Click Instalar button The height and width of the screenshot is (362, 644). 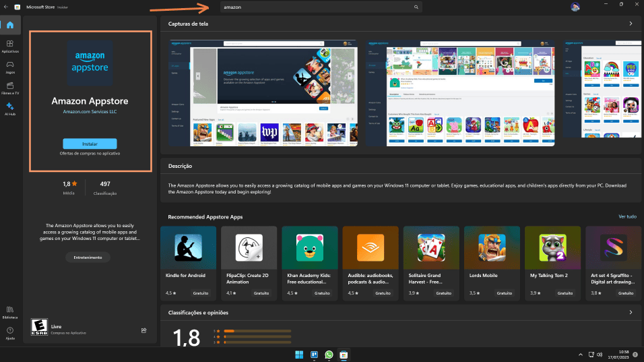90,144
